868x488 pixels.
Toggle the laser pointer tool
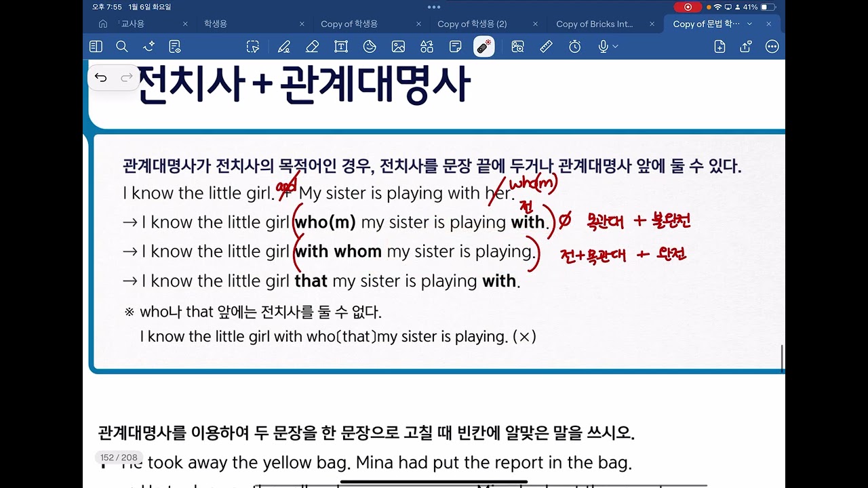pyautogui.click(x=484, y=47)
